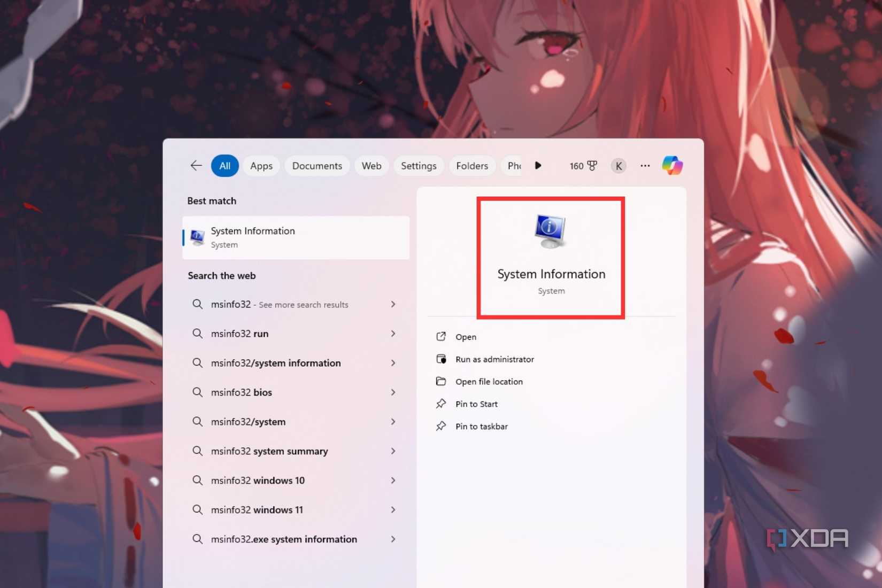Expand msinfo32 system summary suggestion chevron
This screenshot has width=882, height=588.
coord(393,451)
